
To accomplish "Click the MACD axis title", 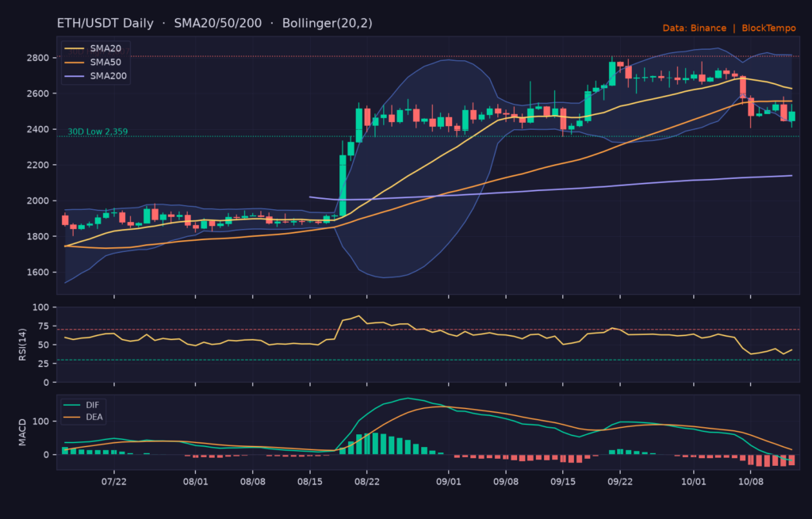I will (x=22, y=433).
